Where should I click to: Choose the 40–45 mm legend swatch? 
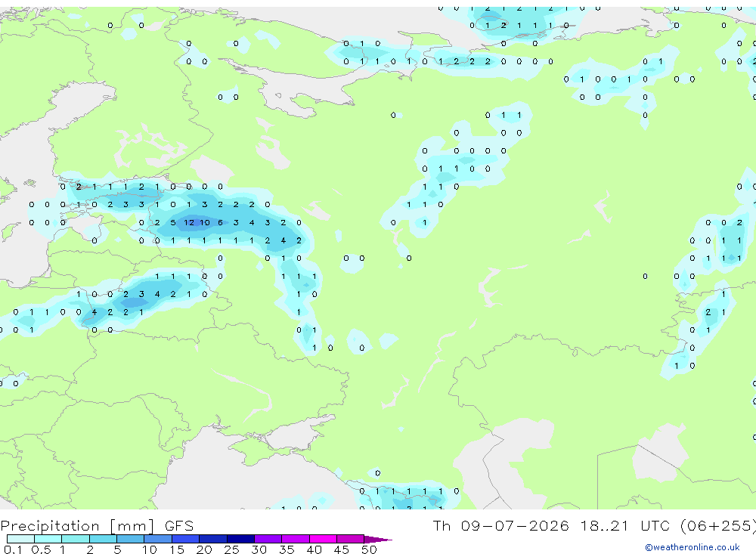[323, 539]
